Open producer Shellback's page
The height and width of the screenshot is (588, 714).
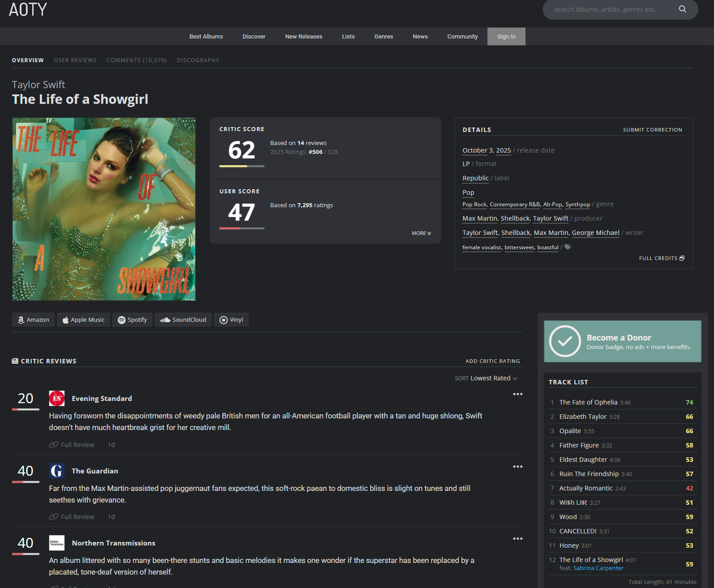click(x=515, y=218)
